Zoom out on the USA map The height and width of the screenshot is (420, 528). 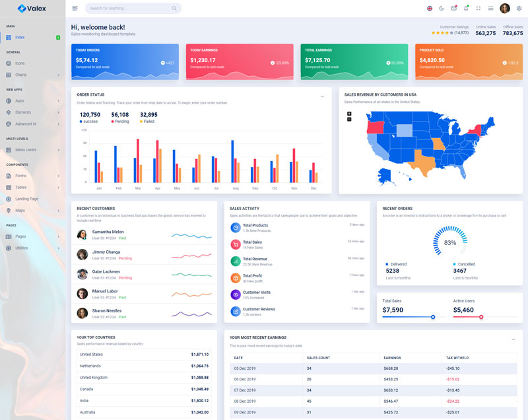pyautogui.click(x=349, y=119)
